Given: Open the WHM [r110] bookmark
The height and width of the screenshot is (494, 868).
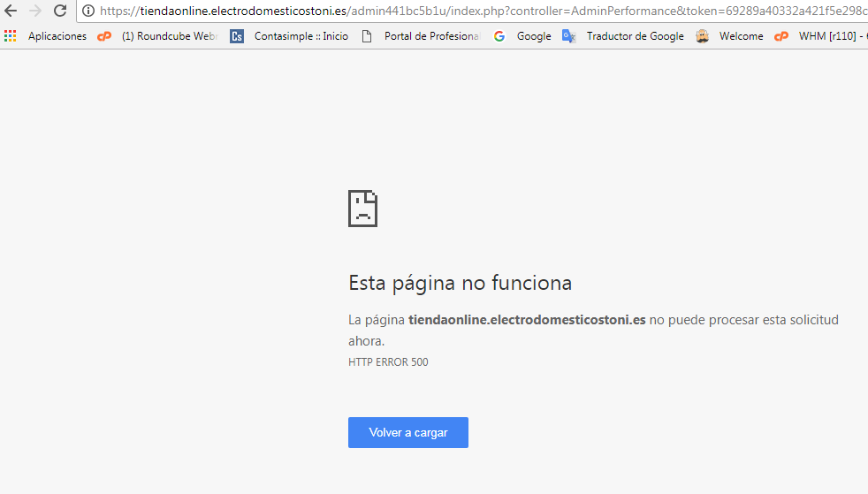Looking at the screenshot, I should coord(834,36).
